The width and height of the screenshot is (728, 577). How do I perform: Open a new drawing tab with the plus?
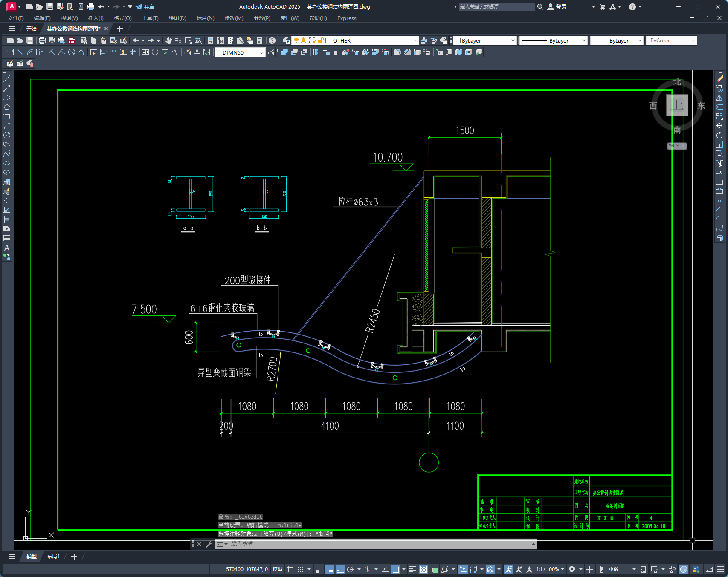pos(120,29)
